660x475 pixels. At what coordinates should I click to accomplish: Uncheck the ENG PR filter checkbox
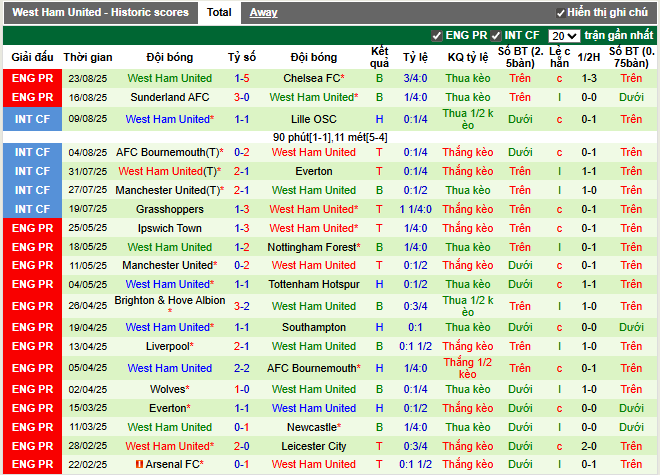437,36
